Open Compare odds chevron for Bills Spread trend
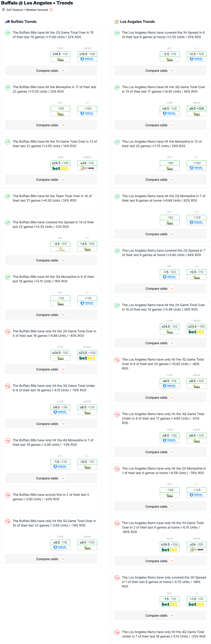Screen dimensions: 211x644 click(63, 260)
